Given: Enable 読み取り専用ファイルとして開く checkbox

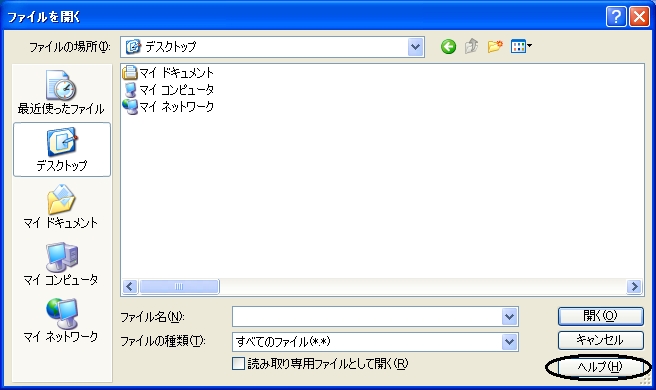Looking at the screenshot, I should tap(238, 364).
